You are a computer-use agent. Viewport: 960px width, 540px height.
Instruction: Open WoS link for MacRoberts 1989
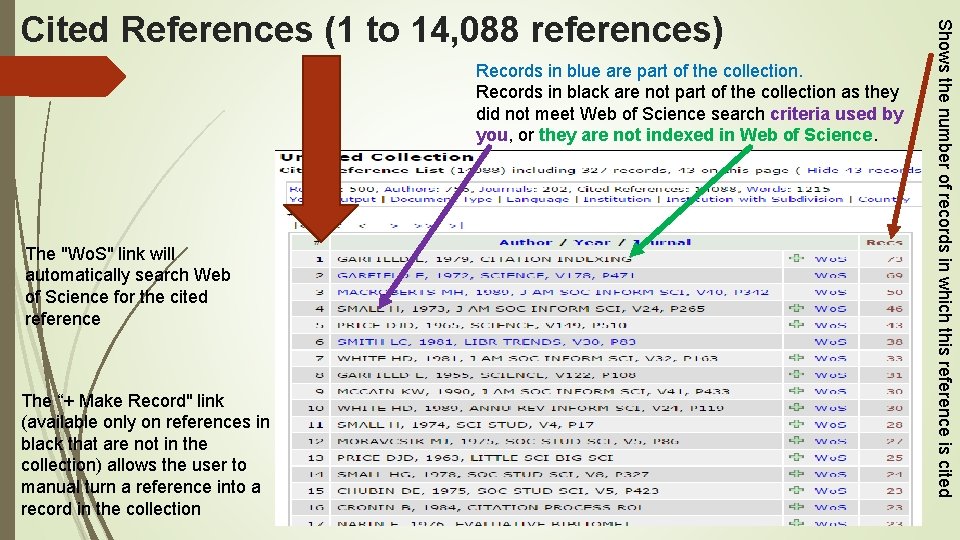click(x=830, y=292)
